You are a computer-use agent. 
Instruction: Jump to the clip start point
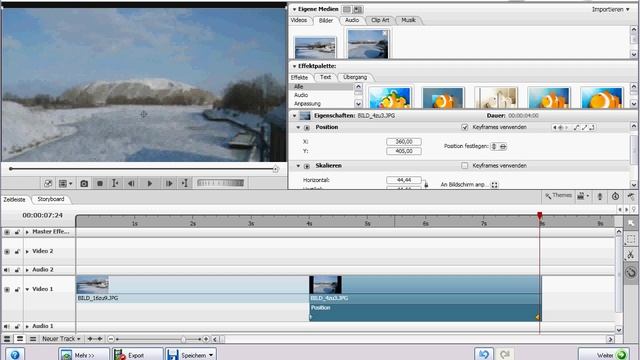pos(116,184)
